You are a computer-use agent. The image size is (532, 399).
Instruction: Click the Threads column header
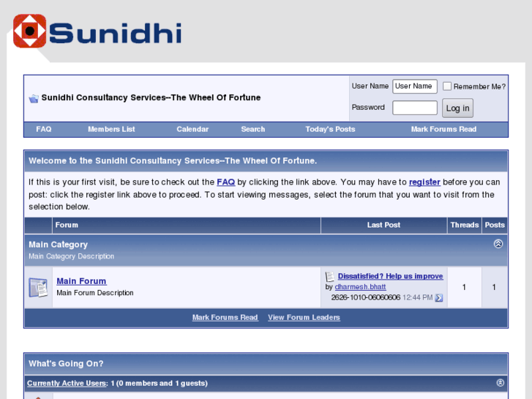pos(465,225)
